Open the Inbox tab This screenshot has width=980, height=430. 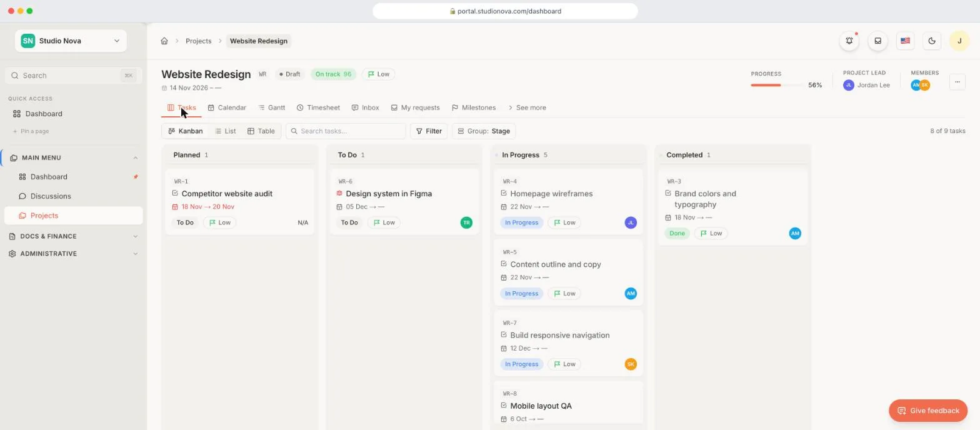[x=366, y=107]
